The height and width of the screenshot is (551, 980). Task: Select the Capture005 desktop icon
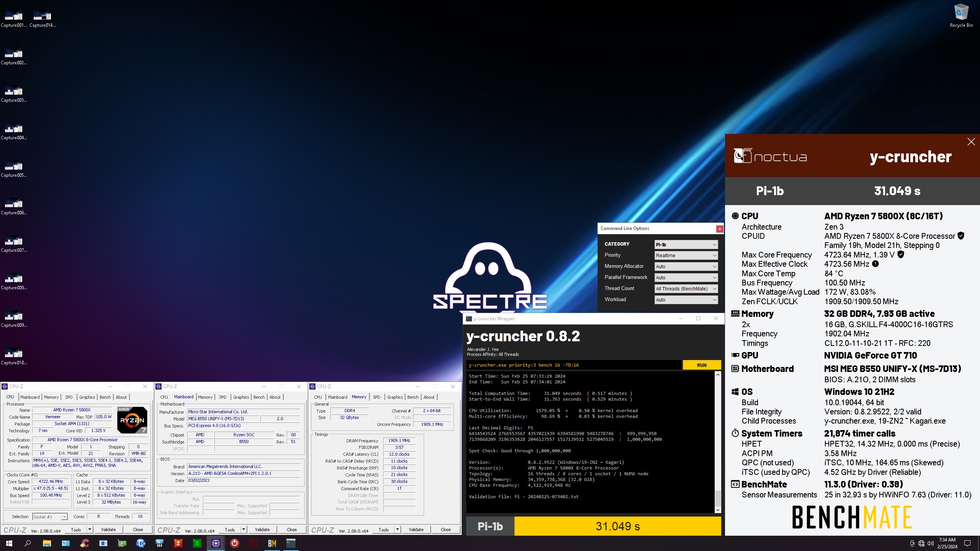click(x=14, y=168)
